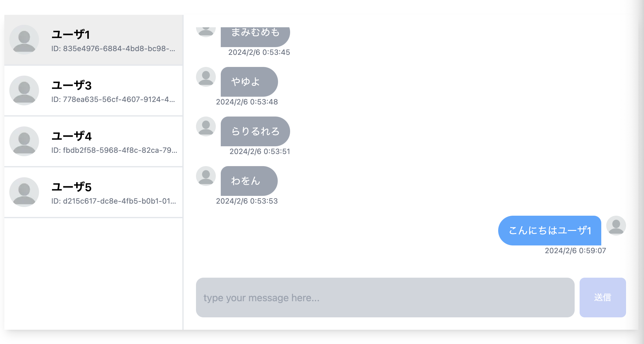Click avatar beside the こんにちはユーザ1 message

[x=616, y=225]
